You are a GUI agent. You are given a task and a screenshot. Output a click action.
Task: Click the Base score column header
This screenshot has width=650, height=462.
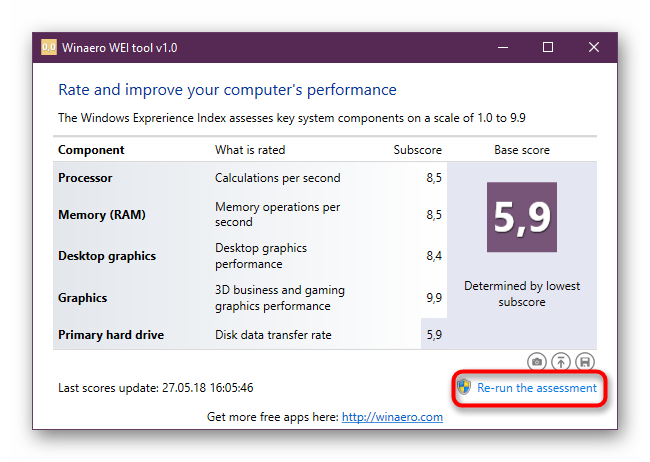tap(521, 150)
